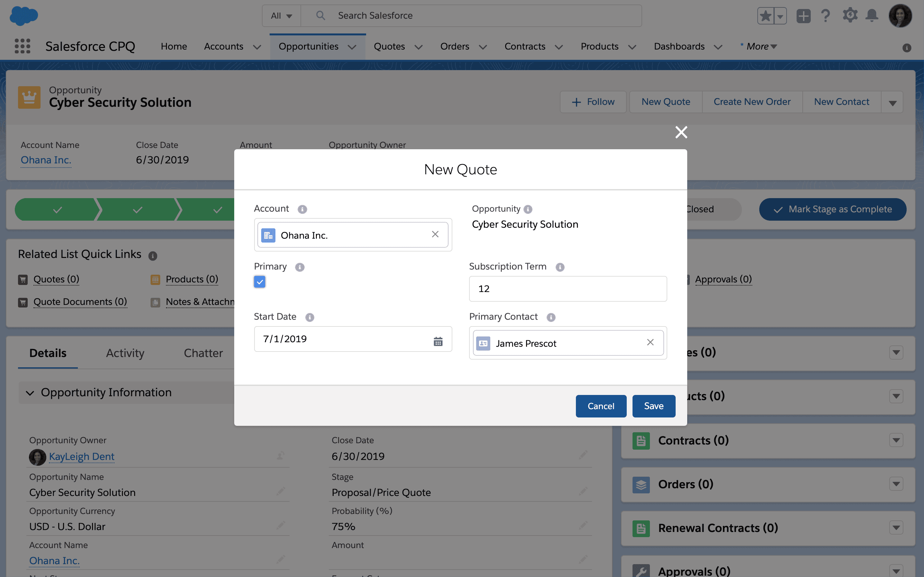Click the Ohana Inc. account link

tap(46, 160)
